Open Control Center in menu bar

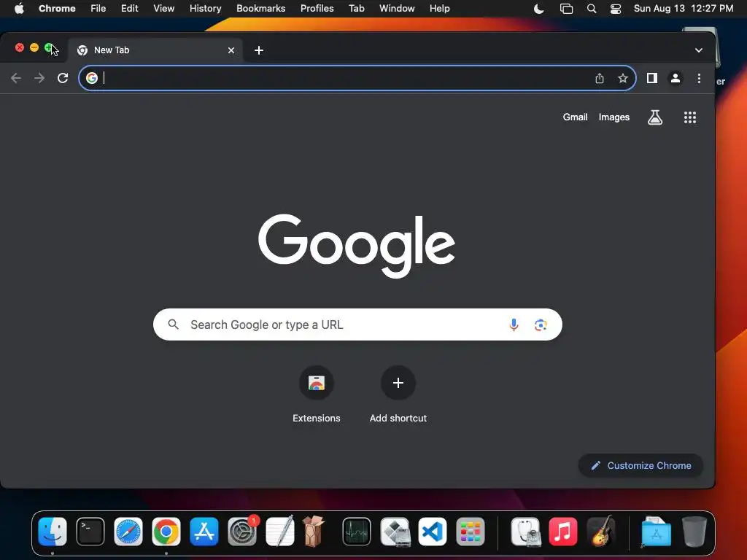pyautogui.click(x=616, y=9)
